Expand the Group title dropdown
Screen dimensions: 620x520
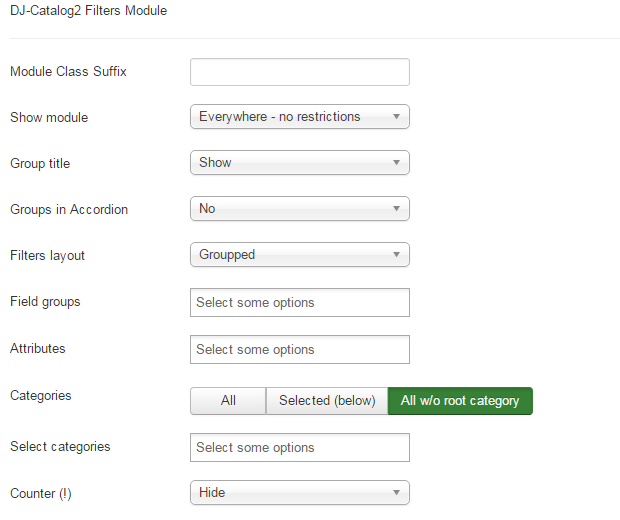click(299, 163)
